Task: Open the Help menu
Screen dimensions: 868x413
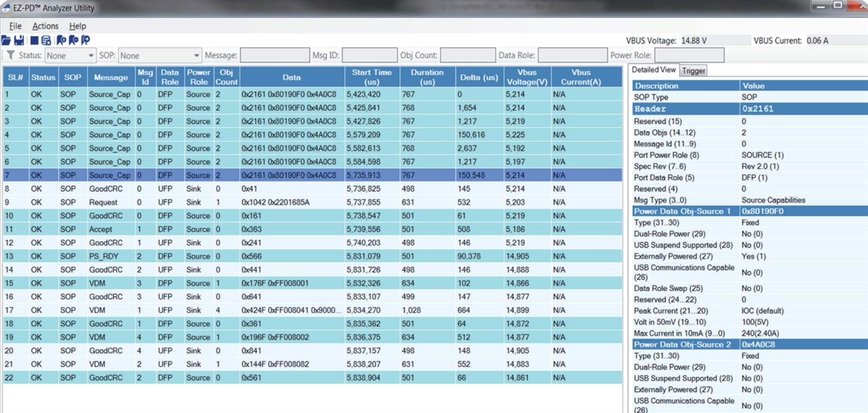Action: [x=78, y=26]
